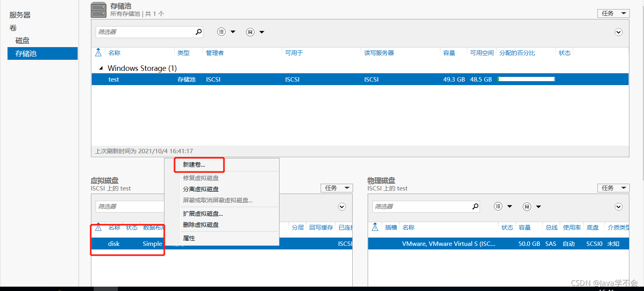Choose 扩展虚拟磁盘... from context menu
This screenshot has width=644, height=291.
[203, 214]
